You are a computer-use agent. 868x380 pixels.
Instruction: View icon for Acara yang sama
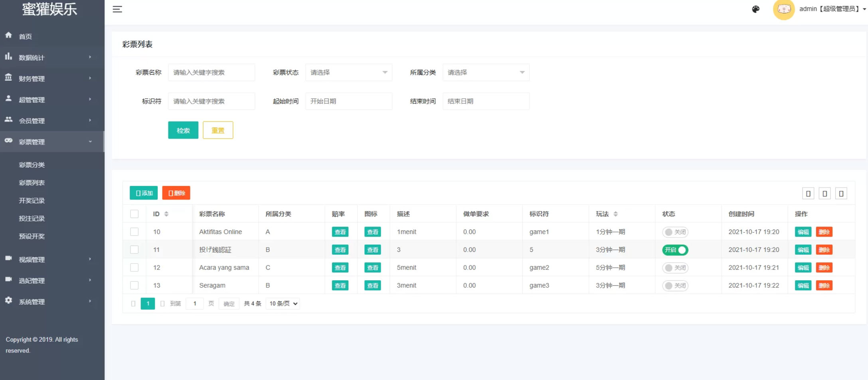373,267
